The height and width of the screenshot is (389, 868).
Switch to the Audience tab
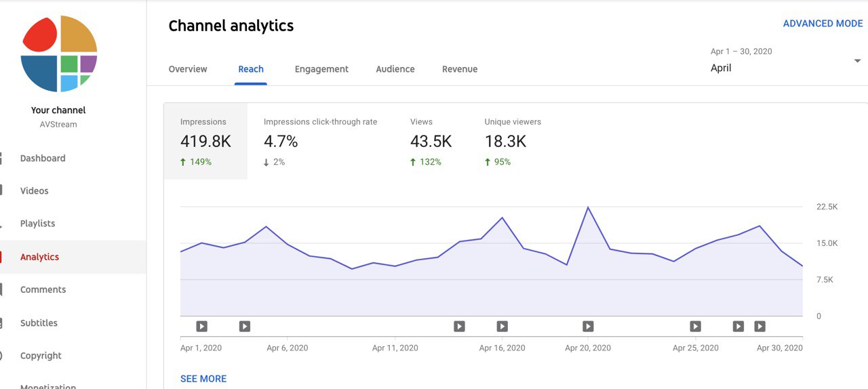pyautogui.click(x=395, y=69)
